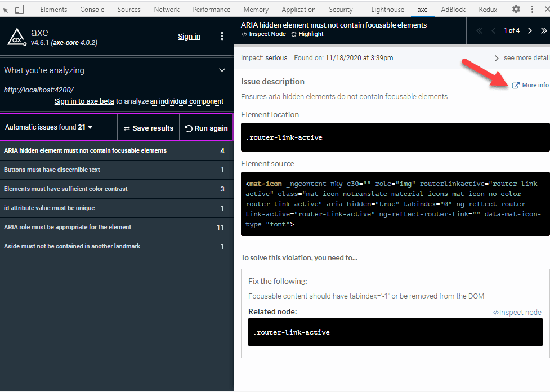Click the inspect element cursor icon

tap(6, 9)
